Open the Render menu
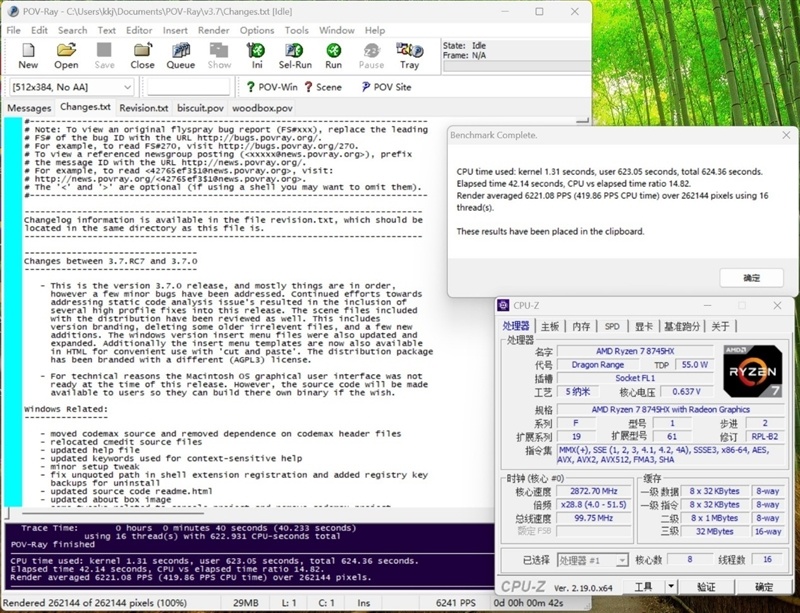Viewport: 800px width, 613px height. coord(213,30)
